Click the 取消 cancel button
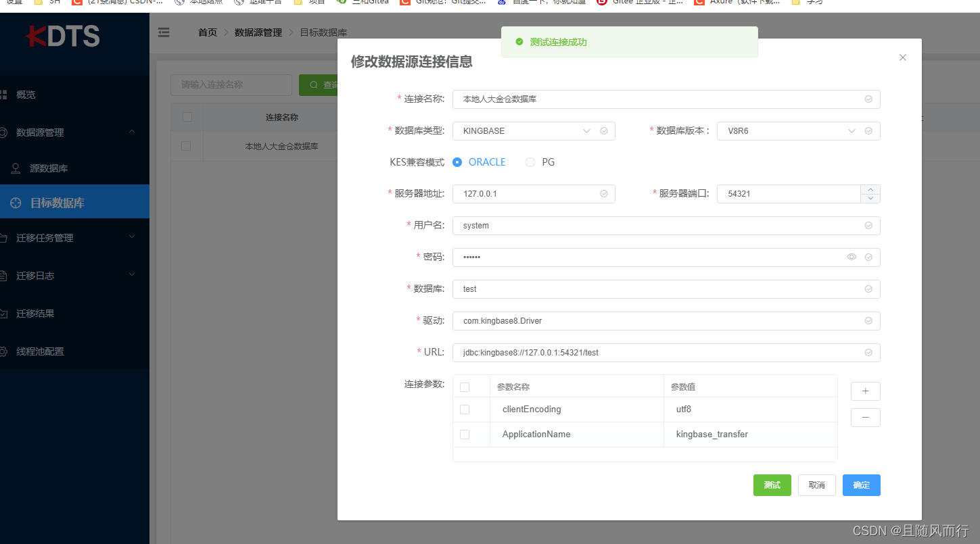980x544 pixels. [x=817, y=485]
